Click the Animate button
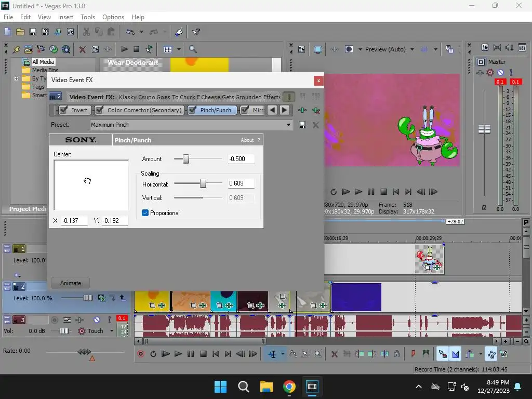 tap(71, 283)
